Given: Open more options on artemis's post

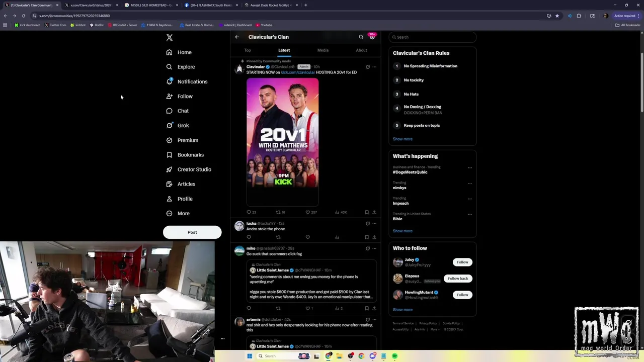Looking at the screenshot, I should click(374, 320).
